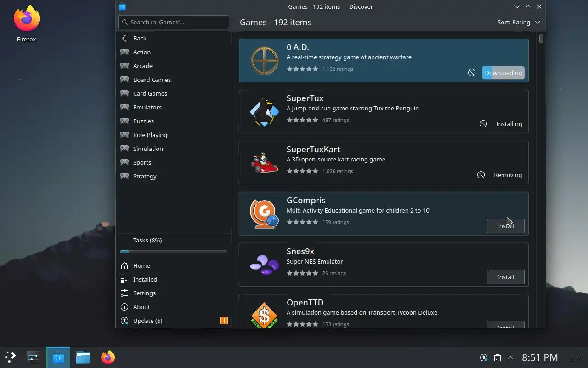Open the clipboard tray icon
This screenshot has width=588, height=368.
click(497, 357)
